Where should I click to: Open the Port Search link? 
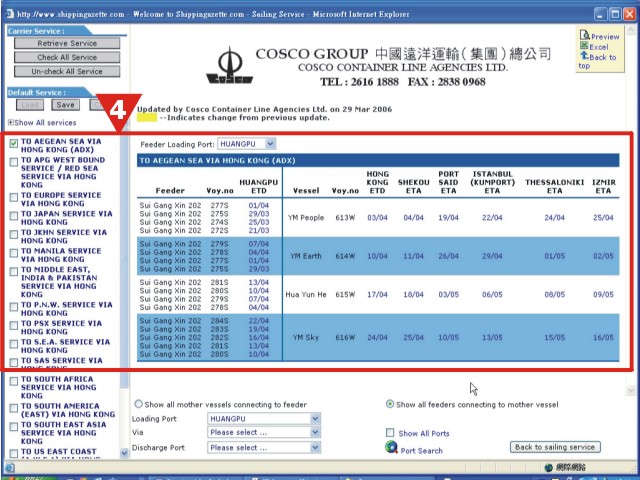pos(421,451)
